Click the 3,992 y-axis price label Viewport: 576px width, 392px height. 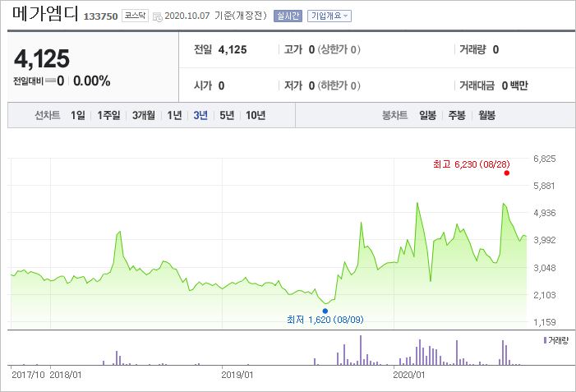pos(545,240)
